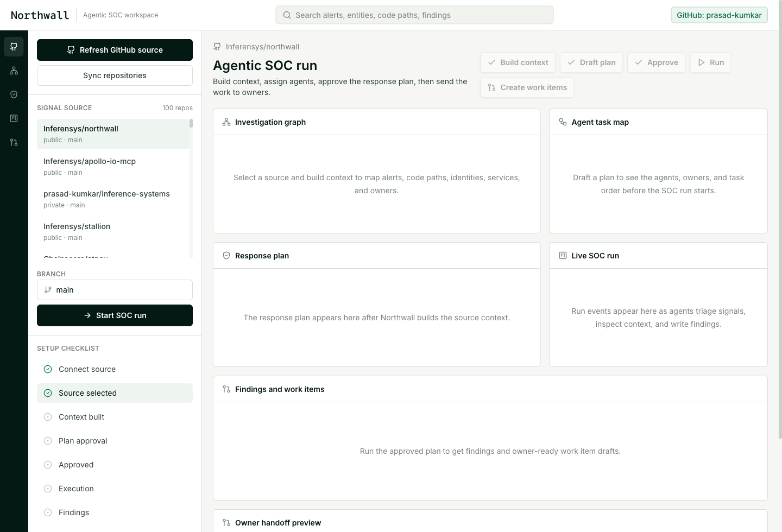Click the Live SOC run panel title
Screen dimensions: 782x532
[x=595, y=256]
